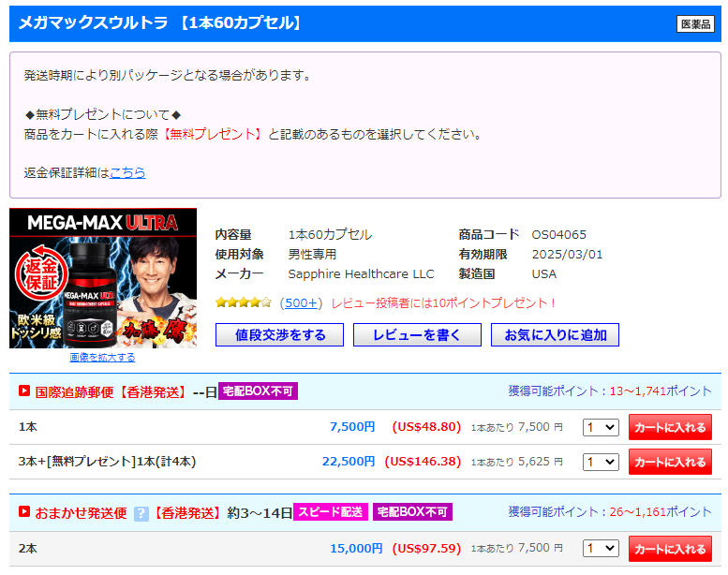The width and height of the screenshot is (728, 575).
Task: Add 2本 15,000円 item to cart
Action: point(670,549)
